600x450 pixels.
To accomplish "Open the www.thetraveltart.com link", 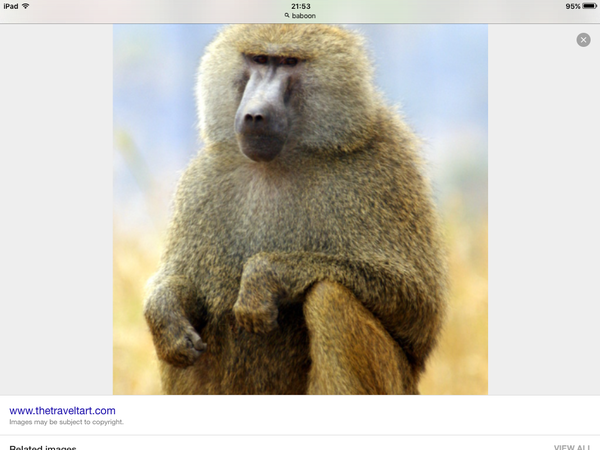I will [62, 411].
